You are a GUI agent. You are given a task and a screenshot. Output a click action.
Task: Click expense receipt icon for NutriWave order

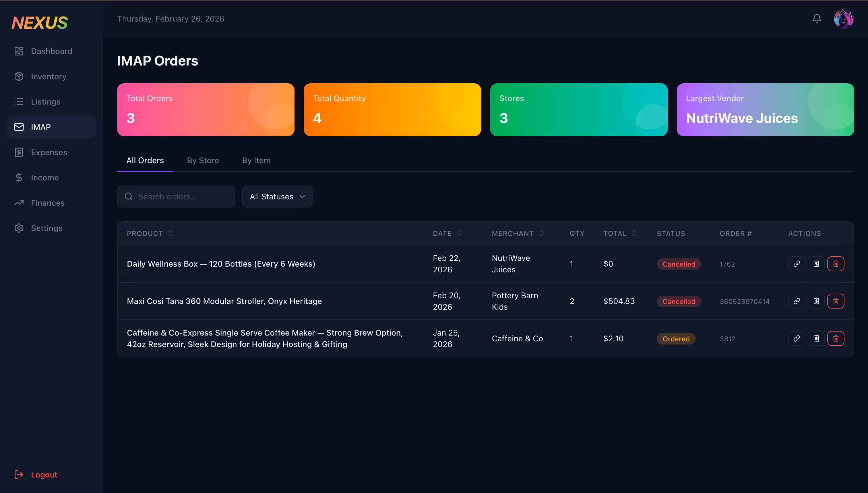coord(816,264)
